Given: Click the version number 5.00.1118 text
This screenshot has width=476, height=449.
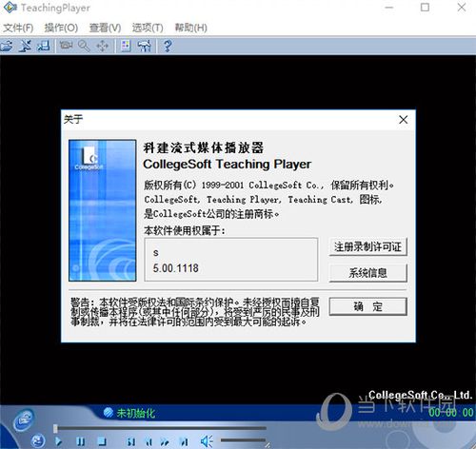Looking at the screenshot, I should click(175, 268).
